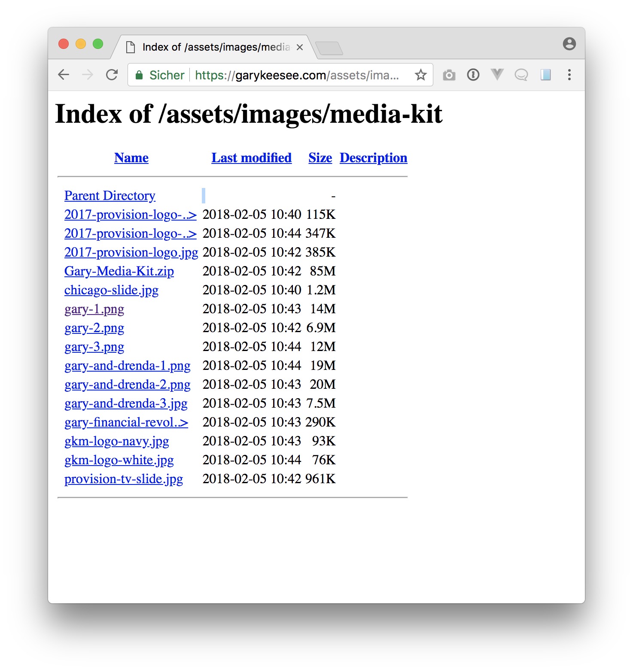Open the 347K 2017-provision-logo file link
Screen dimensions: 633x672
pyautogui.click(x=131, y=233)
